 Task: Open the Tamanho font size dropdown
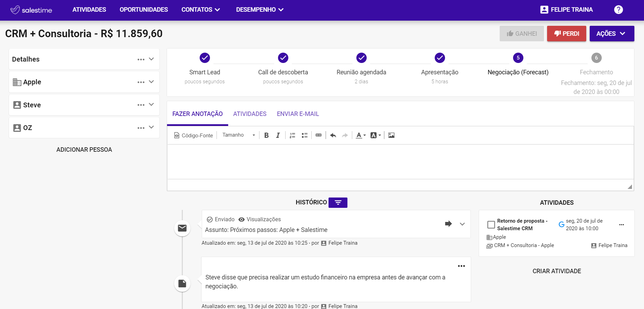click(x=239, y=135)
